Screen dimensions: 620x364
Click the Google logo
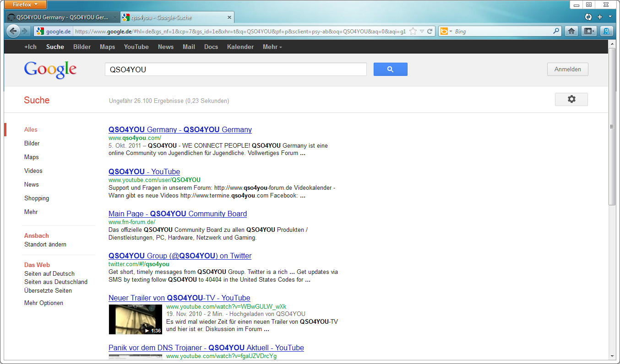pos(50,70)
